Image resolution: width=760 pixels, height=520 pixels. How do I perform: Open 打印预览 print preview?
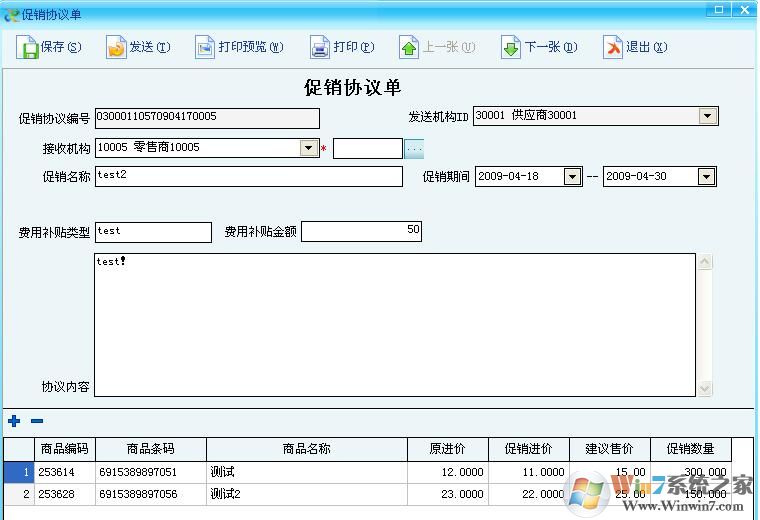pyautogui.click(x=205, y=47)
